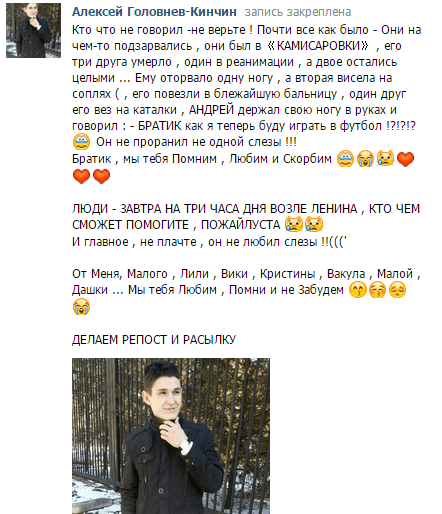Click the second crying cat after "ПОЖАЙЛУСТА"
This screenshot has height=514, width=442.
pyautogui.click(x=314, y=224)
